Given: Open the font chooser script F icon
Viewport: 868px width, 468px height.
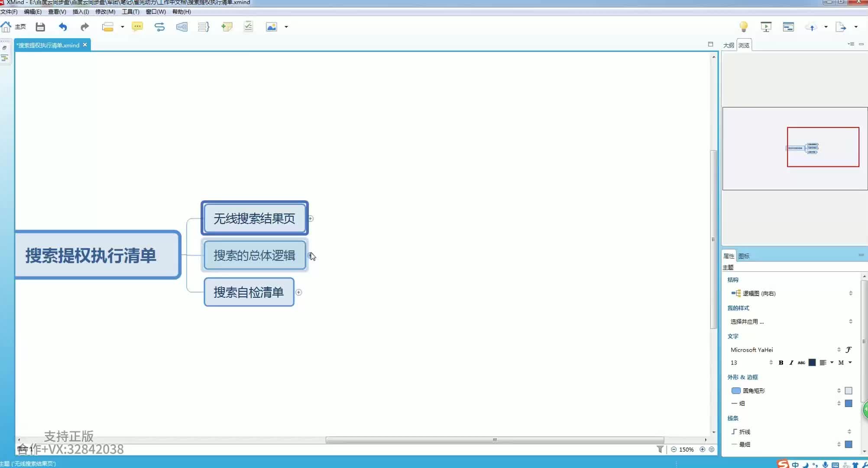Looking at the screenshot, I should (x=849, y=350).
